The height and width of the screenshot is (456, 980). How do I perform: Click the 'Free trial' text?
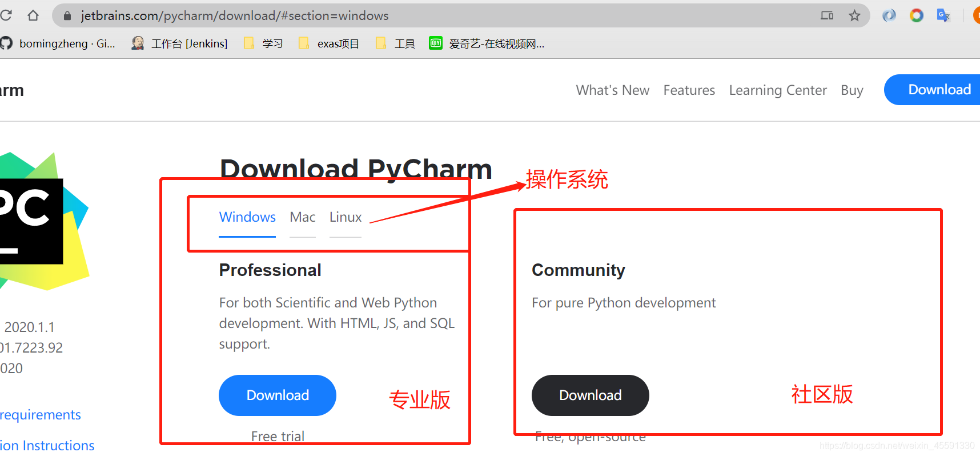[278, 437]
